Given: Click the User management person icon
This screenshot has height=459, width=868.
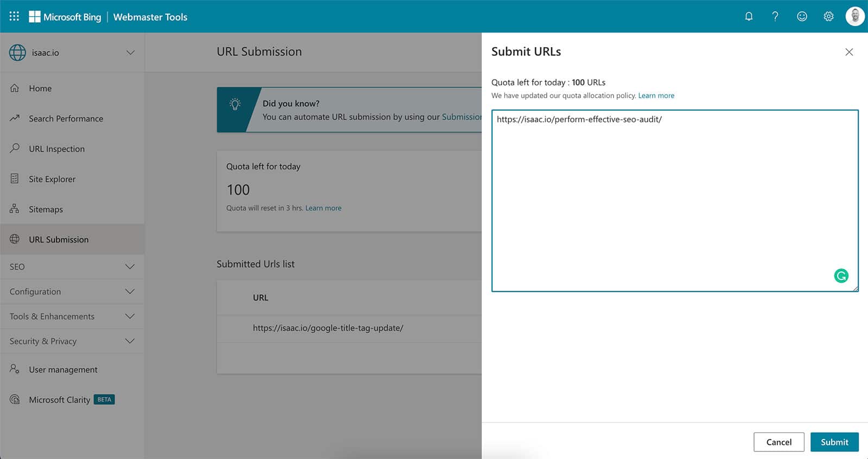Looking at the screenshot, I should point(15,369).
